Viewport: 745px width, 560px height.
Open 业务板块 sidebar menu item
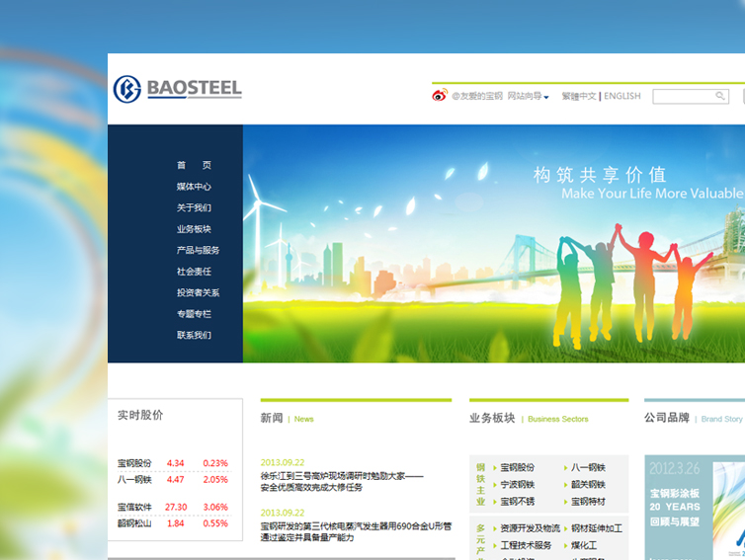click(194, 229)
